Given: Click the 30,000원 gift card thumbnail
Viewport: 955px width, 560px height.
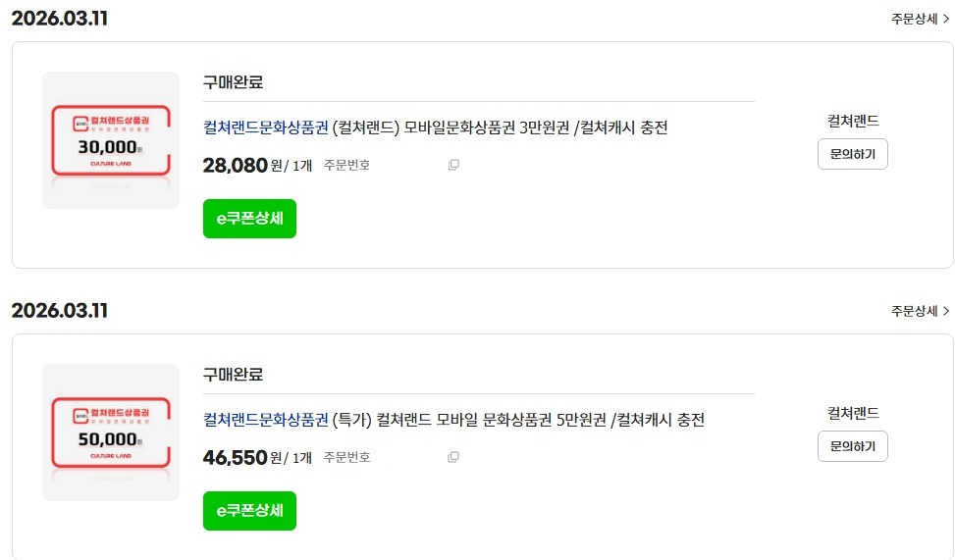Looking at the screenshot, I should point(111,140).
